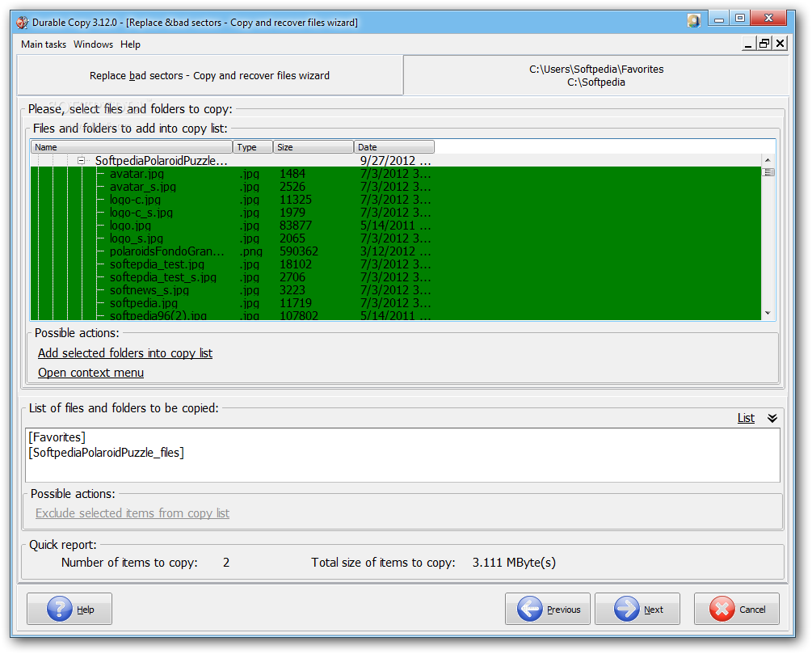Image resolution: width=812 pixels, height=654 pixels.
Task: Click the size value 83877
Action: tap(296, 226)
